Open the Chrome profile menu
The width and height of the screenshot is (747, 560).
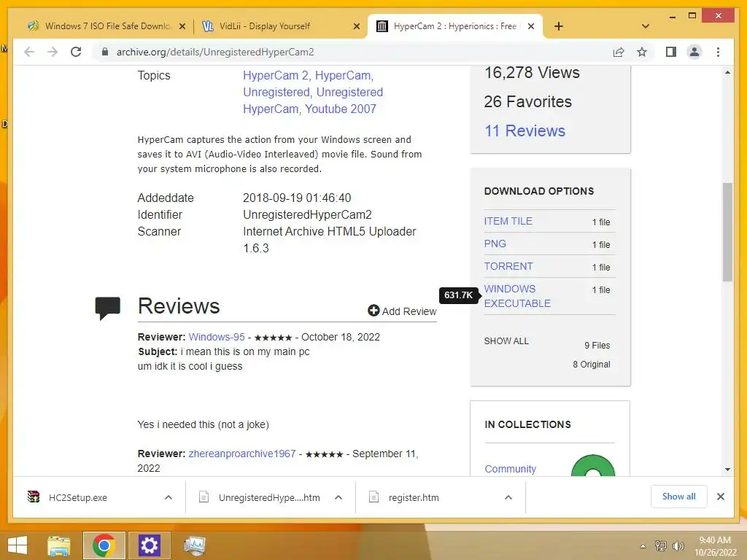point(694,52)
